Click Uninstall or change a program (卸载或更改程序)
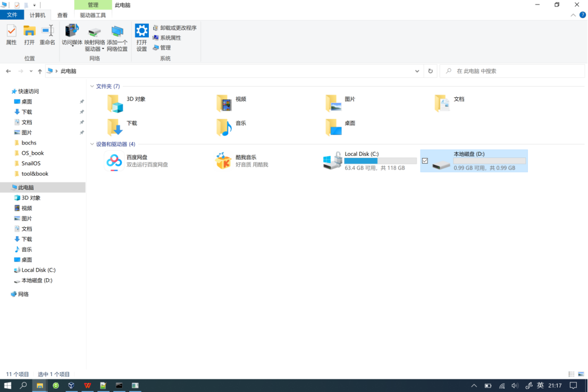This screenshot has height=392, width=588. tap(174, 28)
